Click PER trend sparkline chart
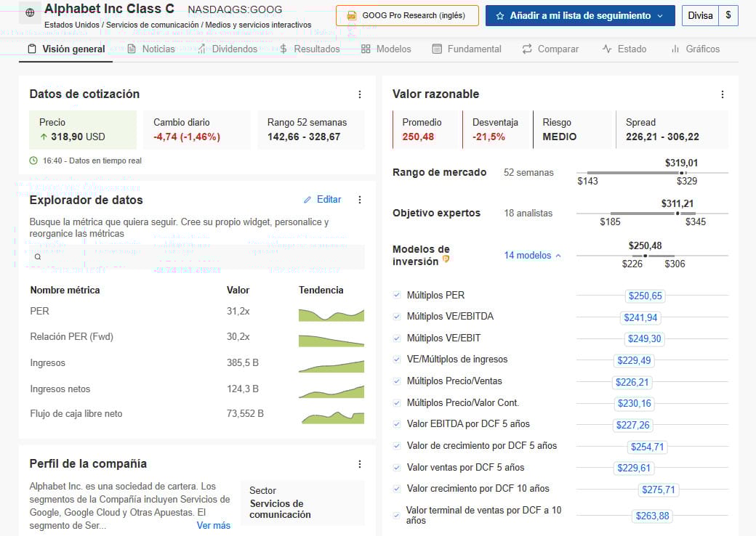The image size is (756, 536). (331, 315)
